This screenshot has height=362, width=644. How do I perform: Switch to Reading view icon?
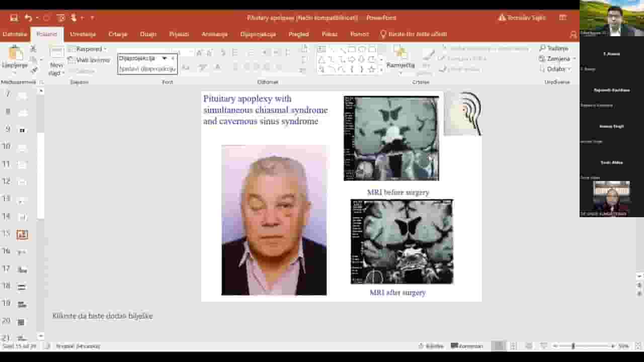[529, 346]
